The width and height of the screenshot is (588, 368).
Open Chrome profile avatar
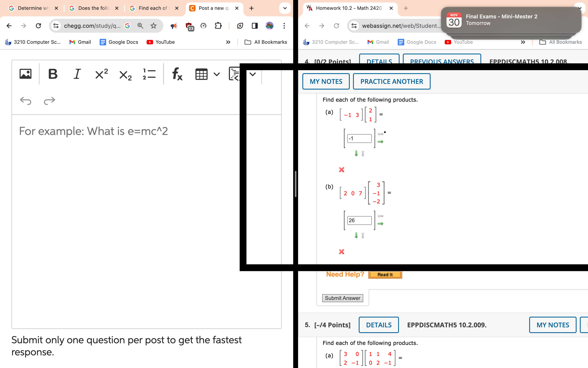coord(269,26)
